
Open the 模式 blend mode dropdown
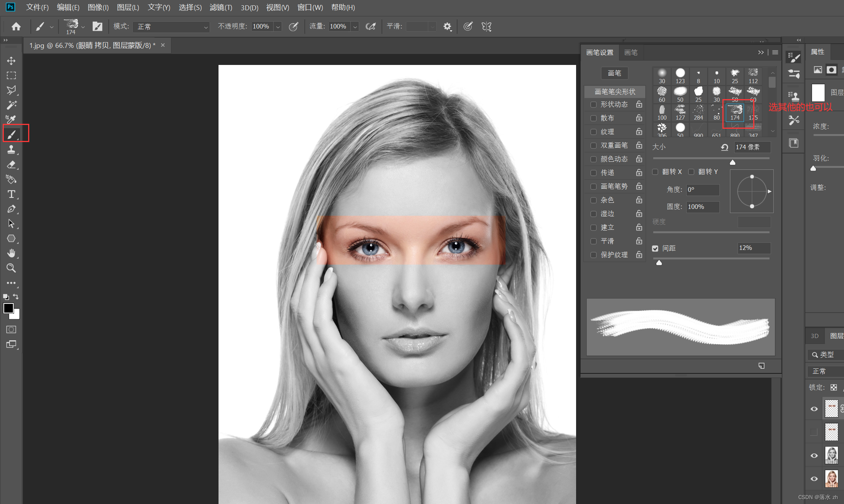coord(171,27)
